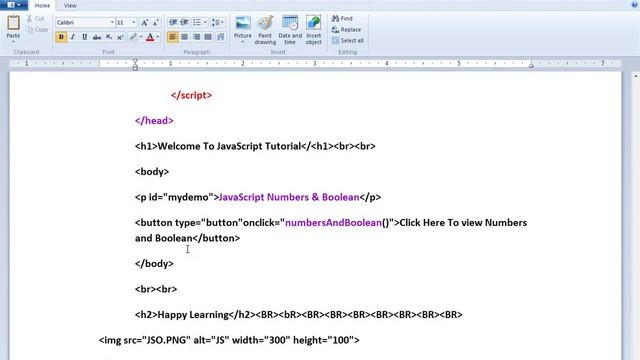The image size is (640, 360).
Task: Open the highlight color dropdown arrow
Action: tap(141, 37)
